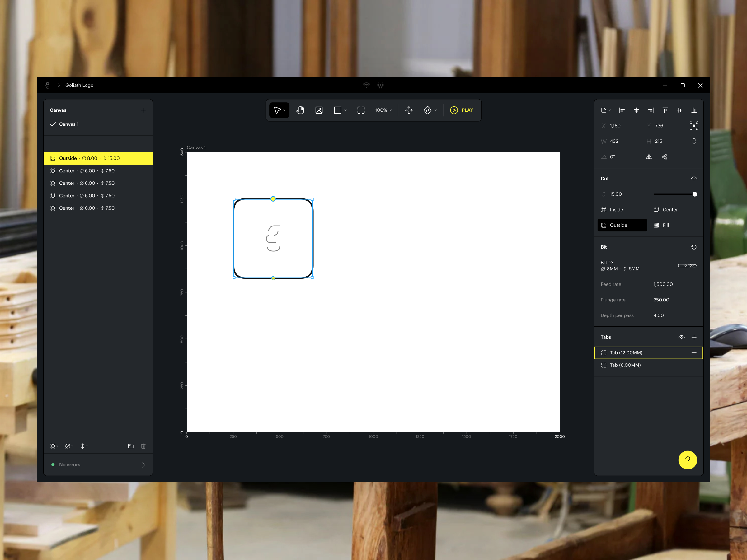Click the import image icon

[x=319, y=110]
